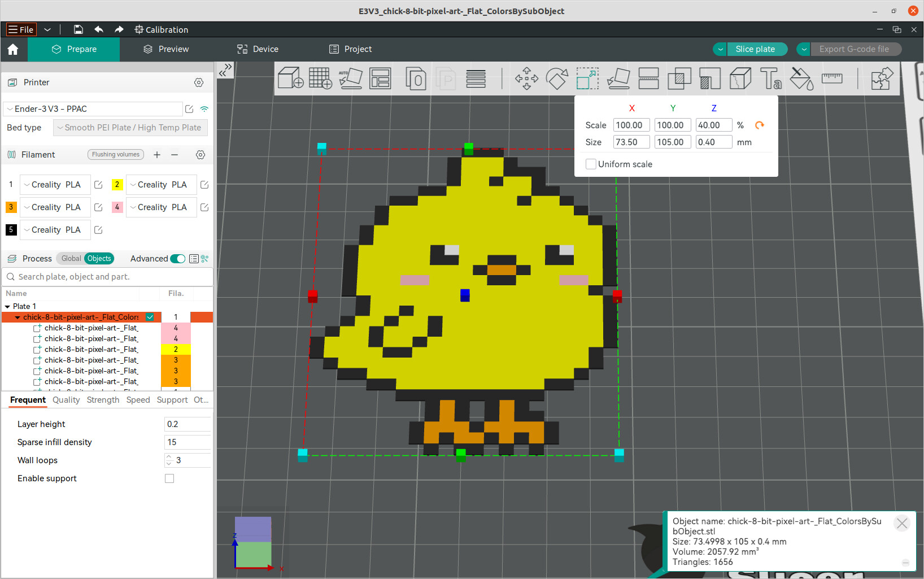
Task: Click the Arrange all objects icon
Action: 380,78
